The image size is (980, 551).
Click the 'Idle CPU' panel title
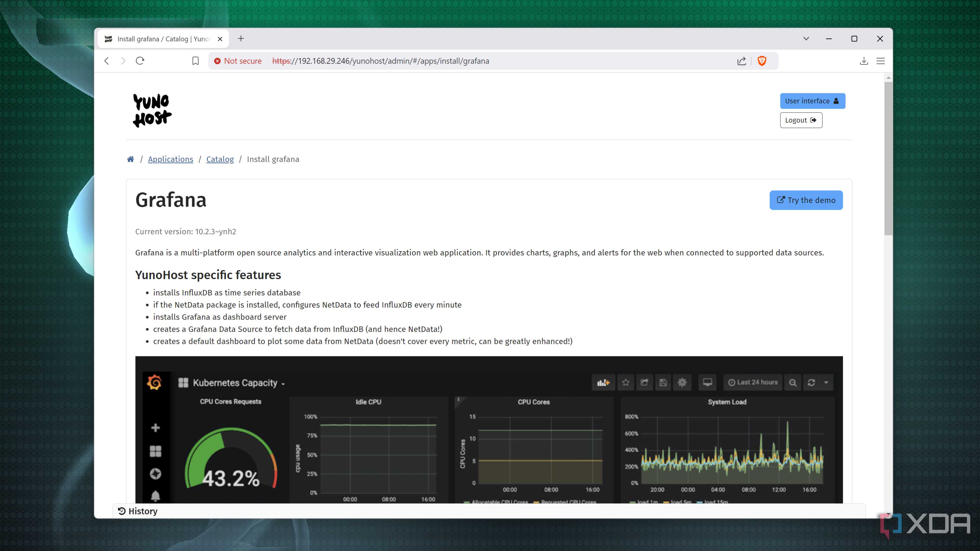point(368,402)
